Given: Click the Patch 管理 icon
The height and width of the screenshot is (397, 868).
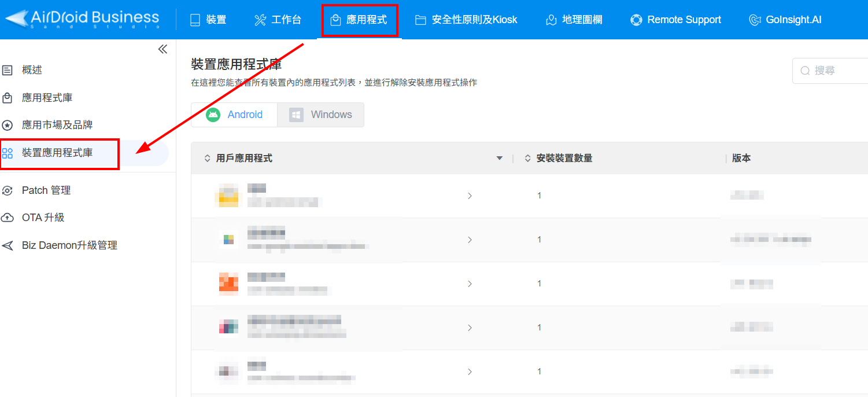Looking at the screenshot, I should coord(8,190).
